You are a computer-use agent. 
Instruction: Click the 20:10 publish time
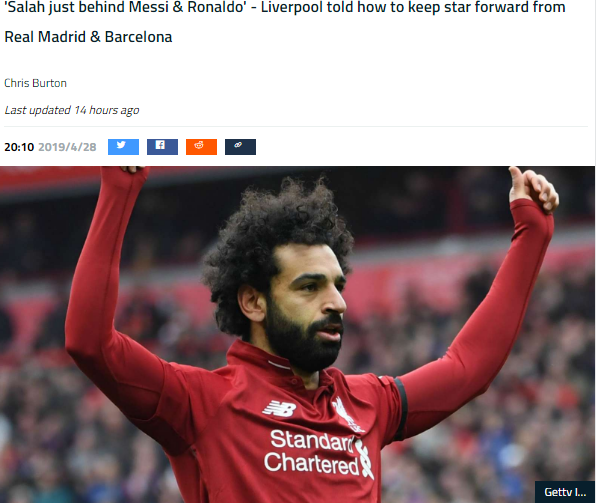(x=19, y=147)
